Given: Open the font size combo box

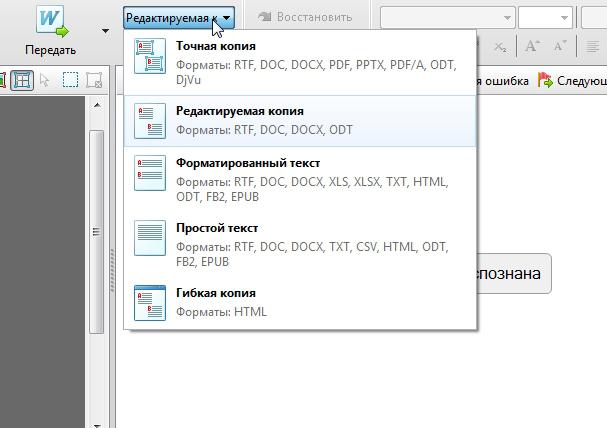Looking at the screenshot, I should tap(545, 17).
